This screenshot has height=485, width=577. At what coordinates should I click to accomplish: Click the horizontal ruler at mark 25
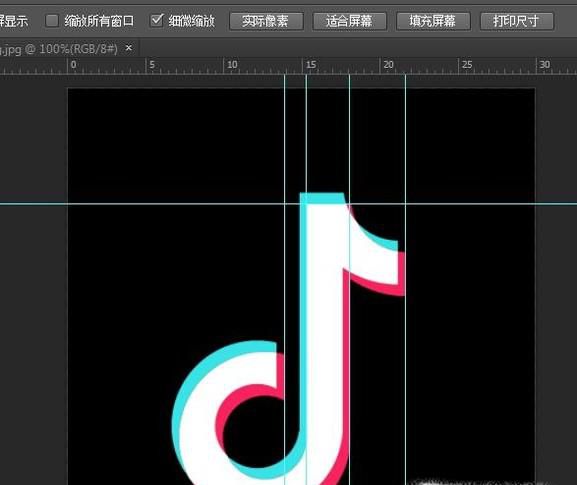click(467, 65)
